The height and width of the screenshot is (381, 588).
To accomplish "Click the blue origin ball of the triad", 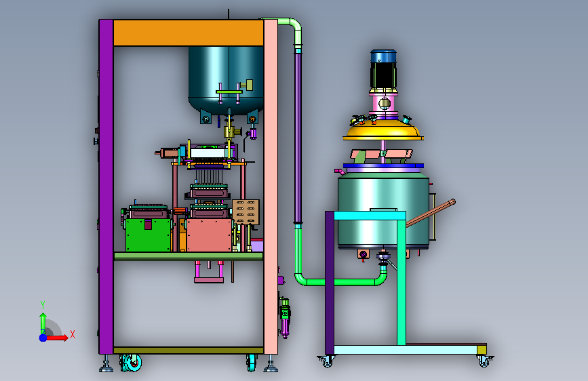I will (43, 338).
